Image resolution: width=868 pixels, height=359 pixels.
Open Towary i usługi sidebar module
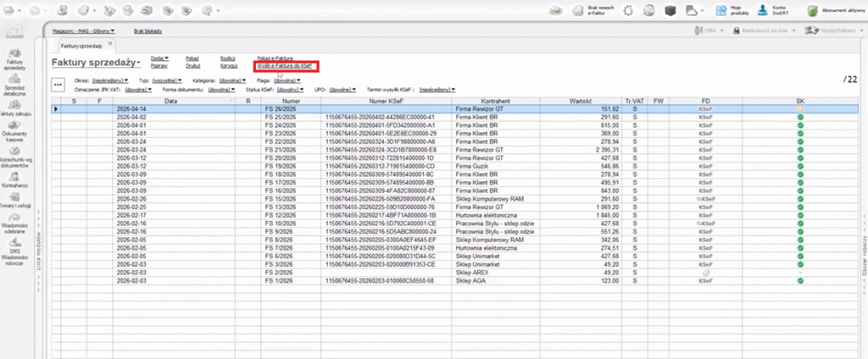pos(14,202)
